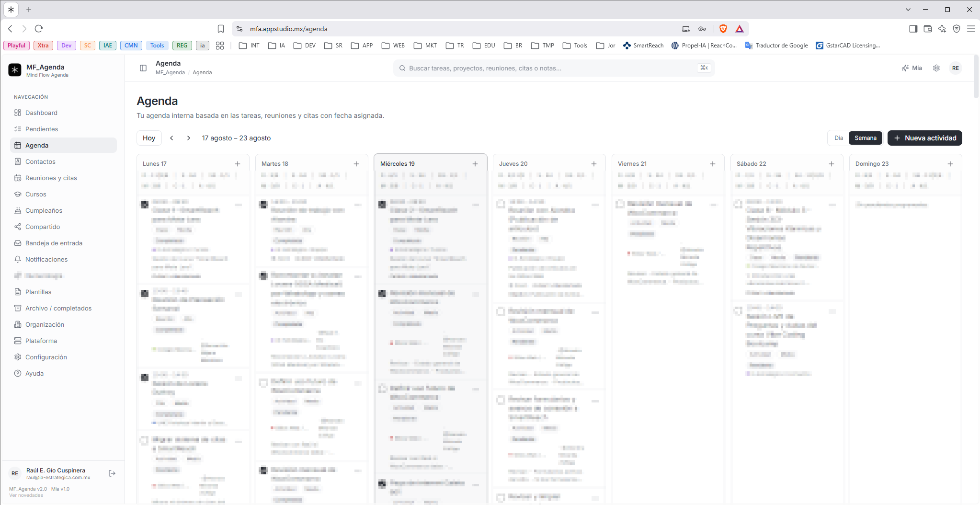Click the Mia assistant sparkle icon
Screen dimensions: 980x505
click(x=905, y=68)
